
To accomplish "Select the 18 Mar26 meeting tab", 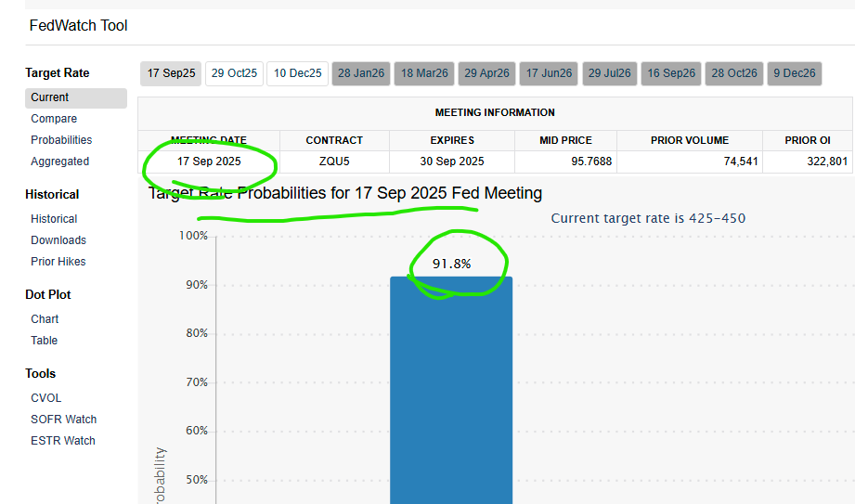I will point(424,73).
